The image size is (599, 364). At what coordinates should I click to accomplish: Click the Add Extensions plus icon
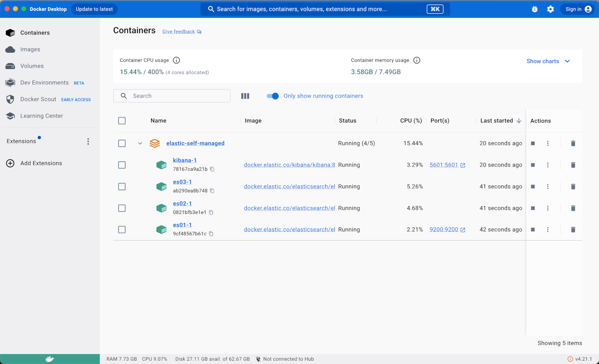pos(10,163)
